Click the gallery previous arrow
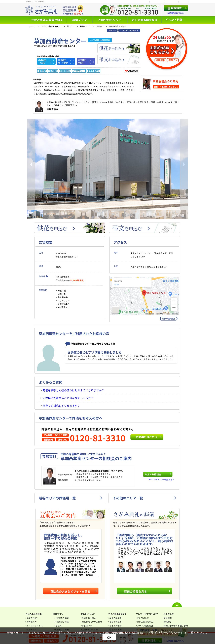This screenshot has width=215, height=644. pos(31,164)
